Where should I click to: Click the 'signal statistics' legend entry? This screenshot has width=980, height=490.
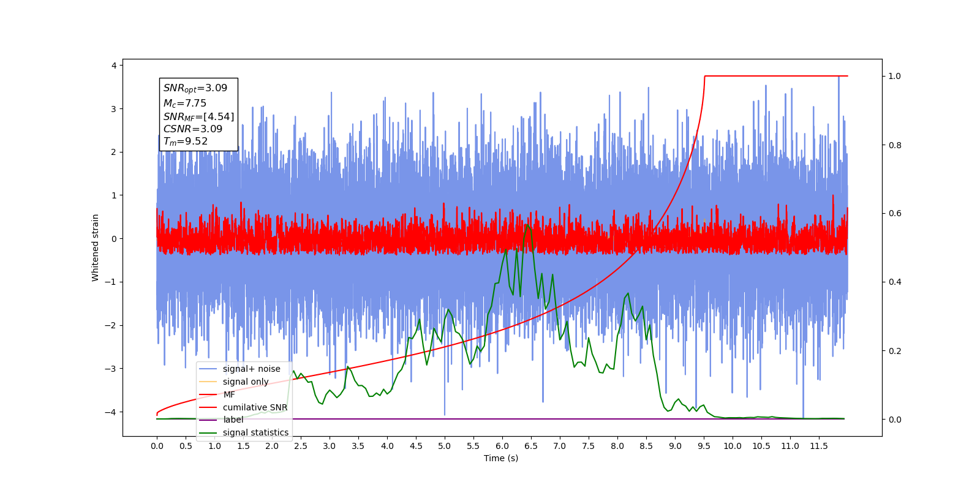244,432
